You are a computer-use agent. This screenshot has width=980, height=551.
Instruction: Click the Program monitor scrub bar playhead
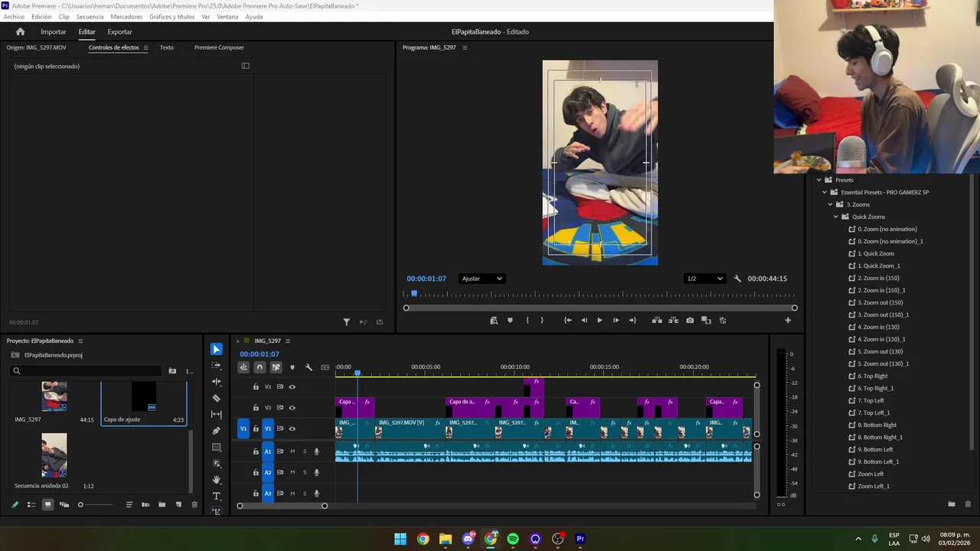(x=414, y=293)
